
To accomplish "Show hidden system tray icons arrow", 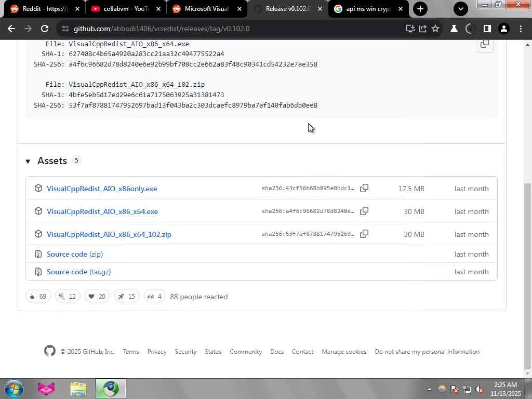I will [x=429, y=389].
